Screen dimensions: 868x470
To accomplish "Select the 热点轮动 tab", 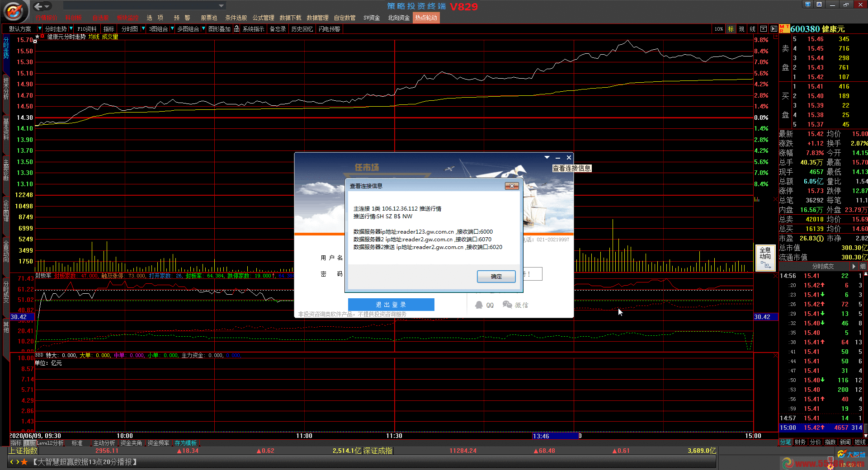I will coord(426,18).
